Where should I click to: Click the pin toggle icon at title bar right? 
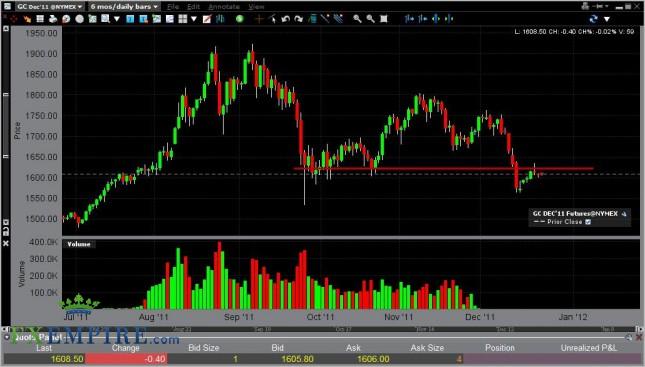(x=596, y=7)
